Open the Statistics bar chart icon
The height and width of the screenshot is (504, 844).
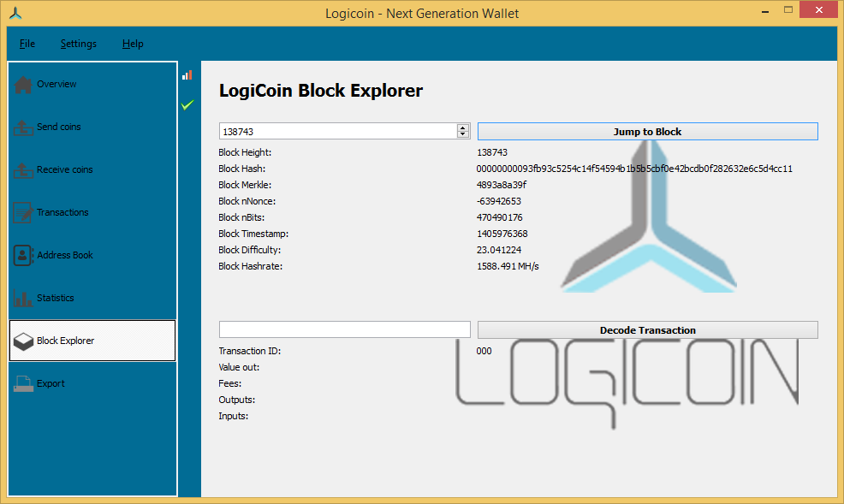click(x=23, y=298)
